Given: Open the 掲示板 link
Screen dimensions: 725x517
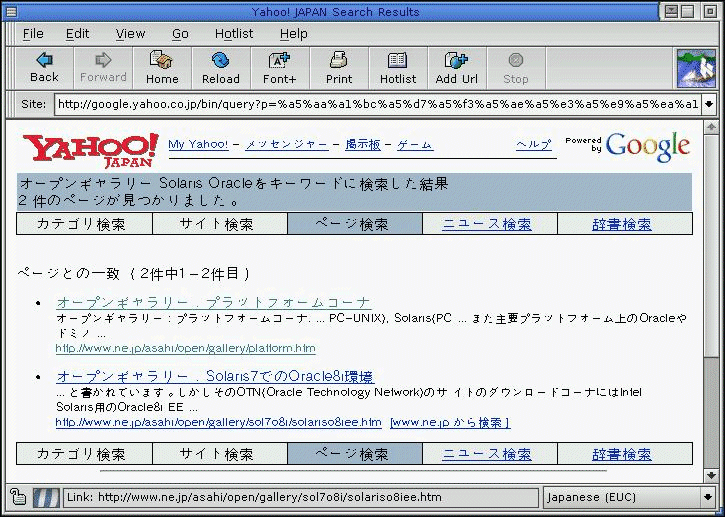Looking at the screenshot, I should [362, 145].
